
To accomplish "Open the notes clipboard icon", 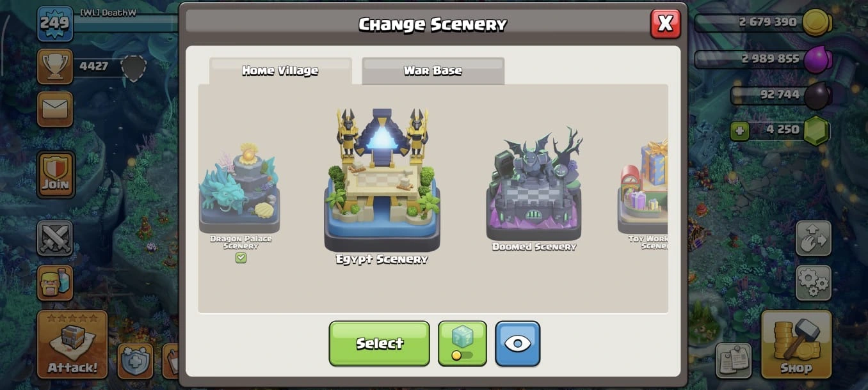I will tap(733, 360).
